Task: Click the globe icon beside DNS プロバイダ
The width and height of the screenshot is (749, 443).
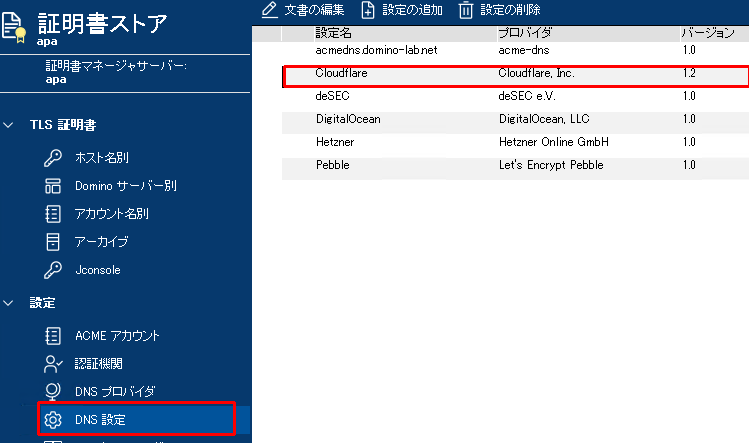Action: pos(53,391)
